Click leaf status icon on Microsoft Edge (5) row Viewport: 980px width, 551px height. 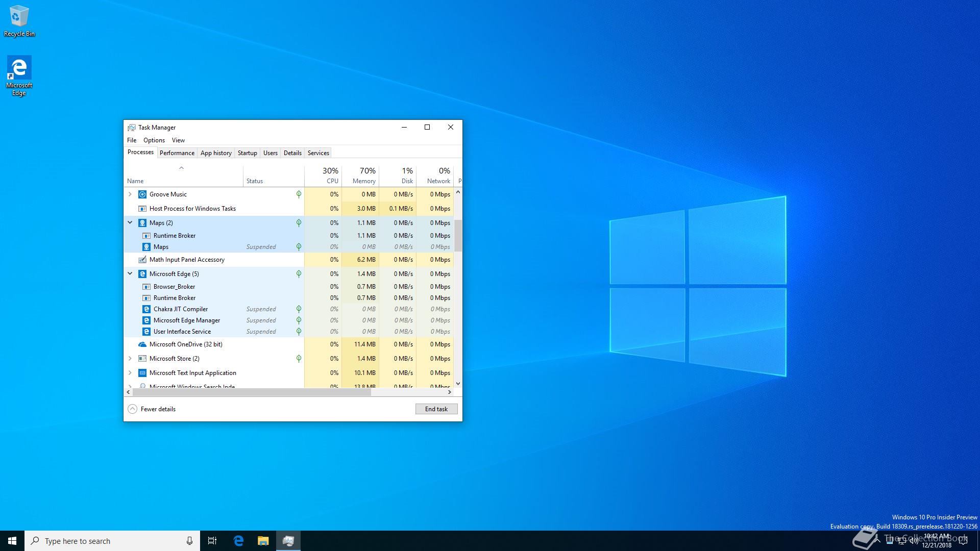299,274
